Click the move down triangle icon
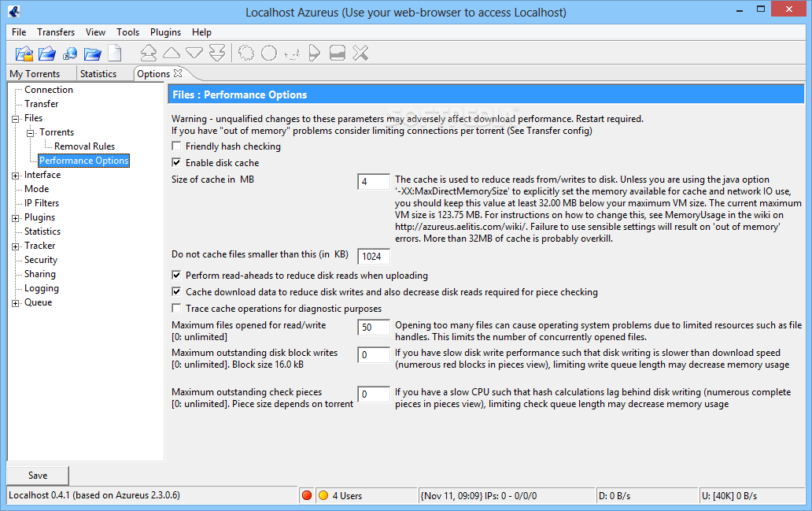 tap(194, 53)
